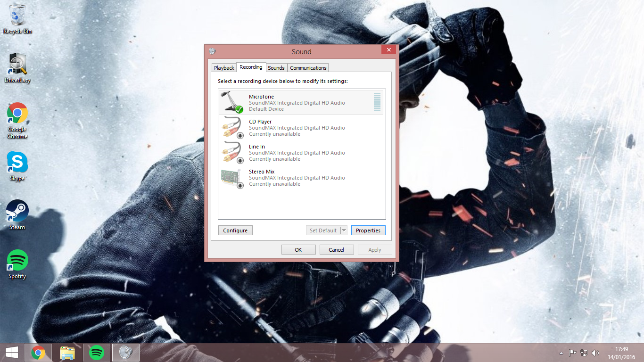
Task: Click the Set Default button
Action: [x=323, y=230]
